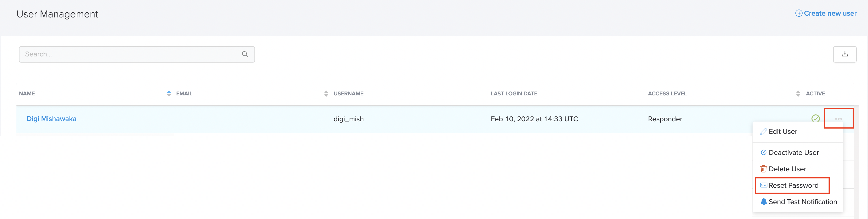868x219 pixels.
Task: Sort by the ACCESS LEVEL column arrows
Action: [797, 94]
